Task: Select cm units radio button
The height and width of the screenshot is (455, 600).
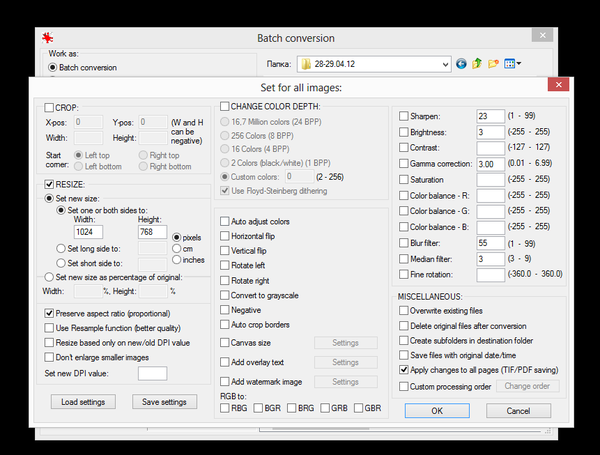Action: click(x=176, y=249)
